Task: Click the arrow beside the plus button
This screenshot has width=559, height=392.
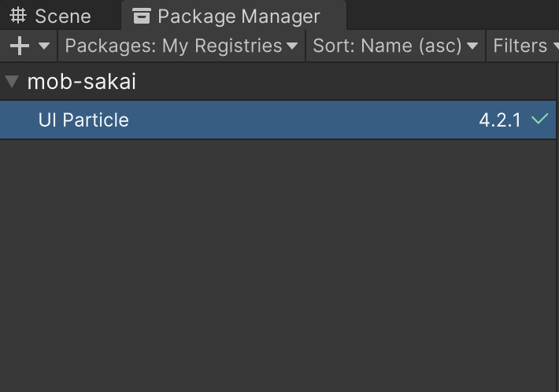Action: 44,46
